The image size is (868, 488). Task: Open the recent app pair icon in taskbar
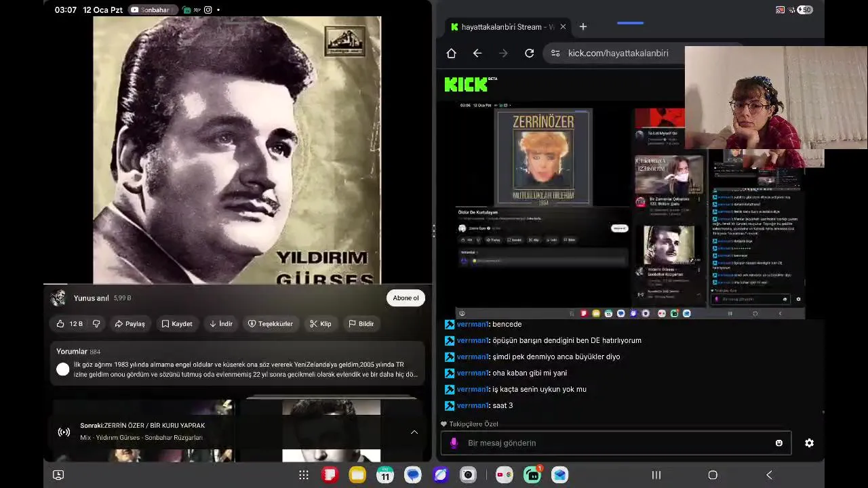[x=505, y=475]
